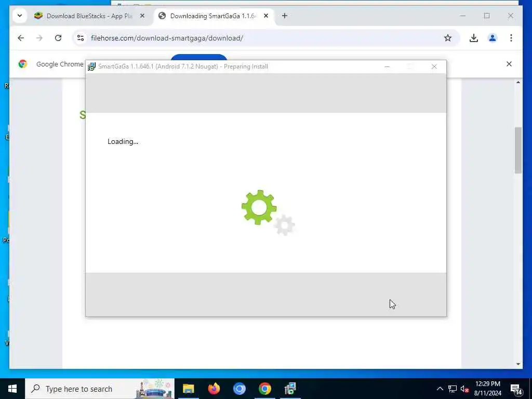Click the scrollbar up arrow
The width and height of the screenshot is (532, 399).
click(x=518, y=83)
